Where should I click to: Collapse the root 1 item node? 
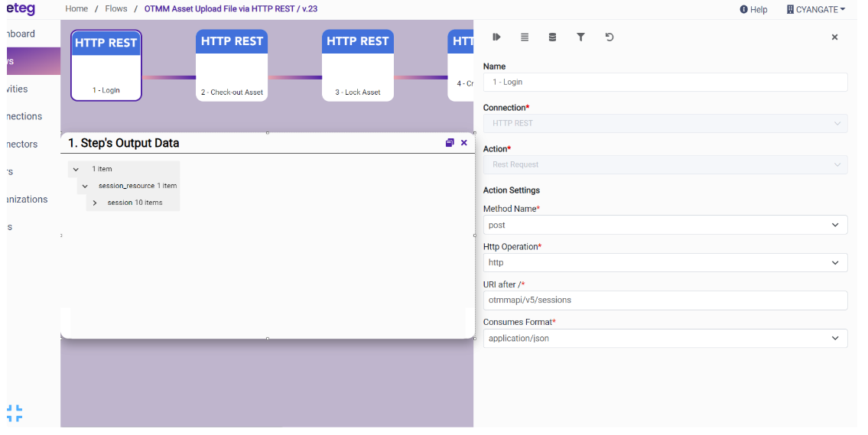tap(76, 169)
